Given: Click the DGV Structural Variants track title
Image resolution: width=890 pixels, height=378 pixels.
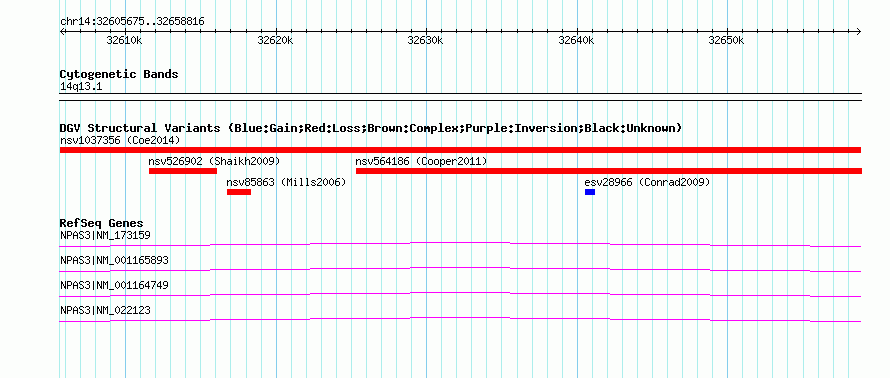Looking at the screenshot, I should coord(371,128).
